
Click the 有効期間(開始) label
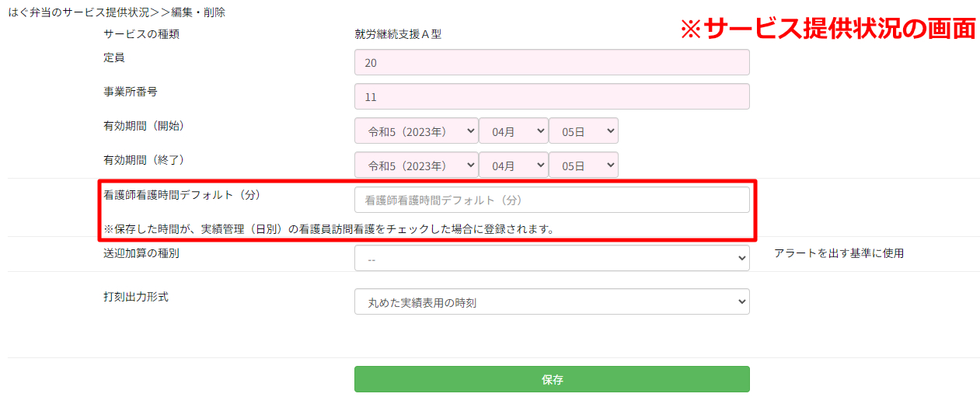(144, 125)
